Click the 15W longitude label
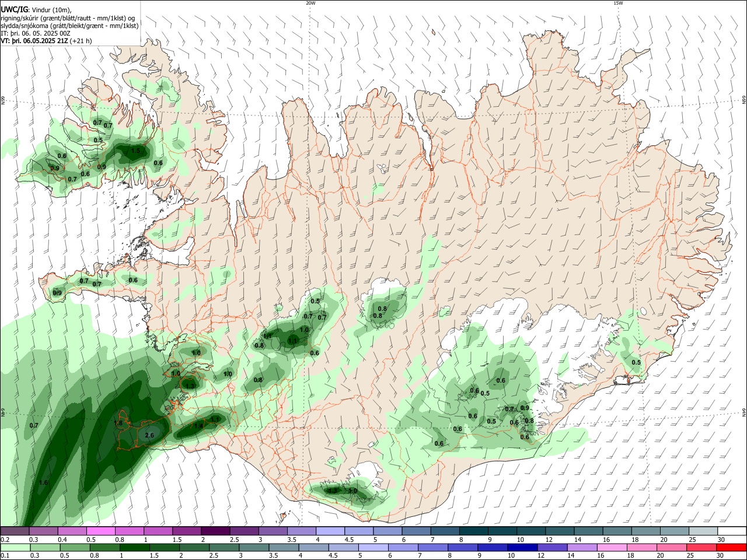This screenshot has width=747, height=560. pyautogui.click(x=618, y=3)
